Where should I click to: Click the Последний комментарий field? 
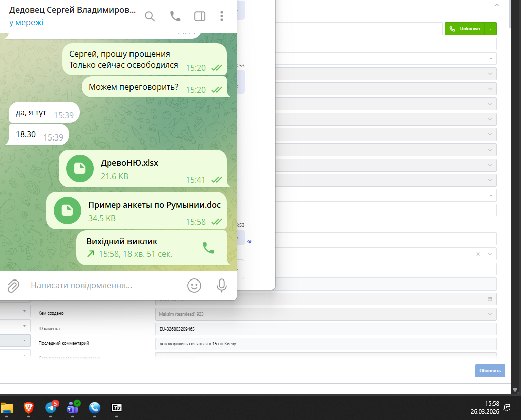[x=326, y=344]
